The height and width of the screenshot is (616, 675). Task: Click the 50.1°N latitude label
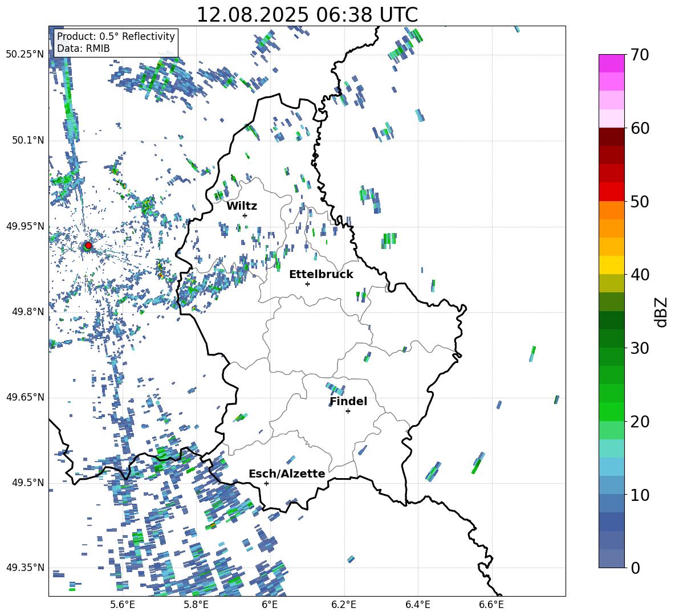[28, 140]
